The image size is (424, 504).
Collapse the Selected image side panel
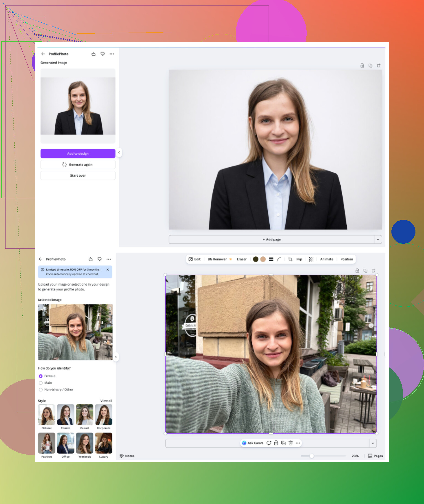click(116, 357)
